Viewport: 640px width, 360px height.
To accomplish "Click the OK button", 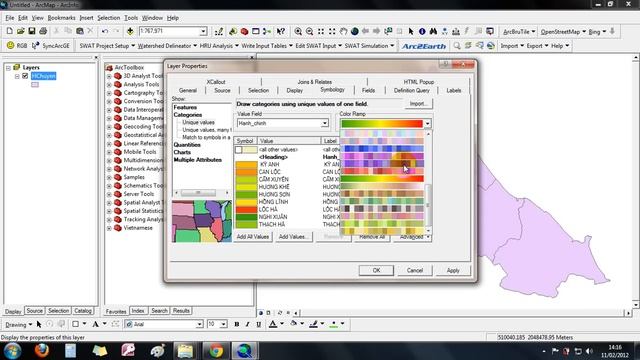I will point(376,270).
